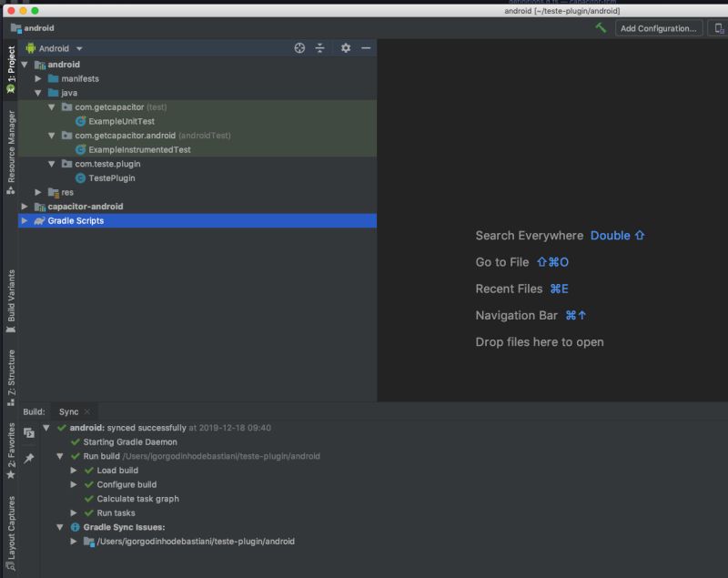Open the Project view settings gear
Viewport: 728px width, 578px height.
click(x=346, y=48)
